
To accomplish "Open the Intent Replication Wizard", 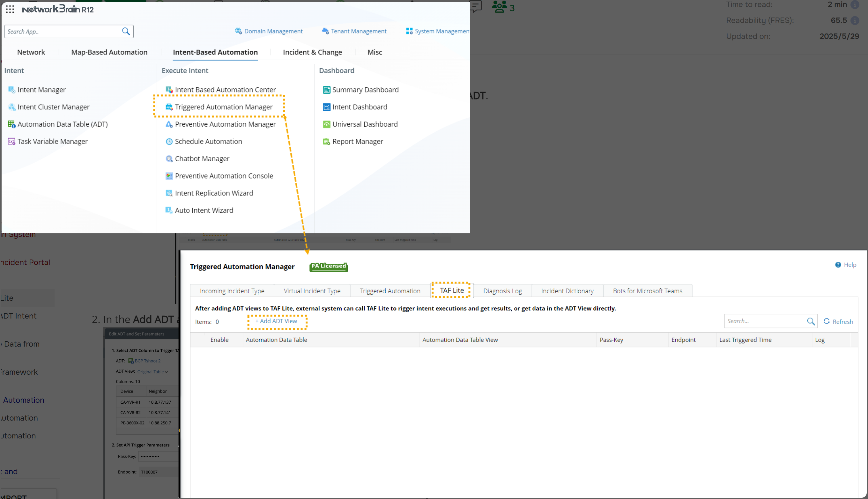I will pos(214,193).
